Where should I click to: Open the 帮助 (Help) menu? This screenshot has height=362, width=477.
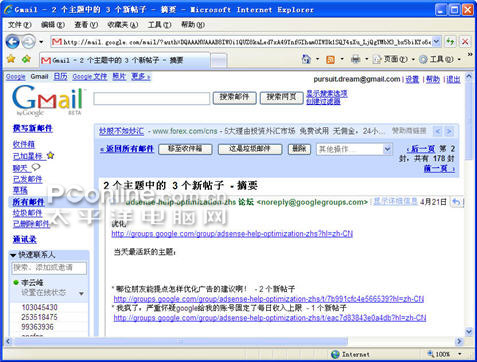pyautogui.click(x=193, y=25)
